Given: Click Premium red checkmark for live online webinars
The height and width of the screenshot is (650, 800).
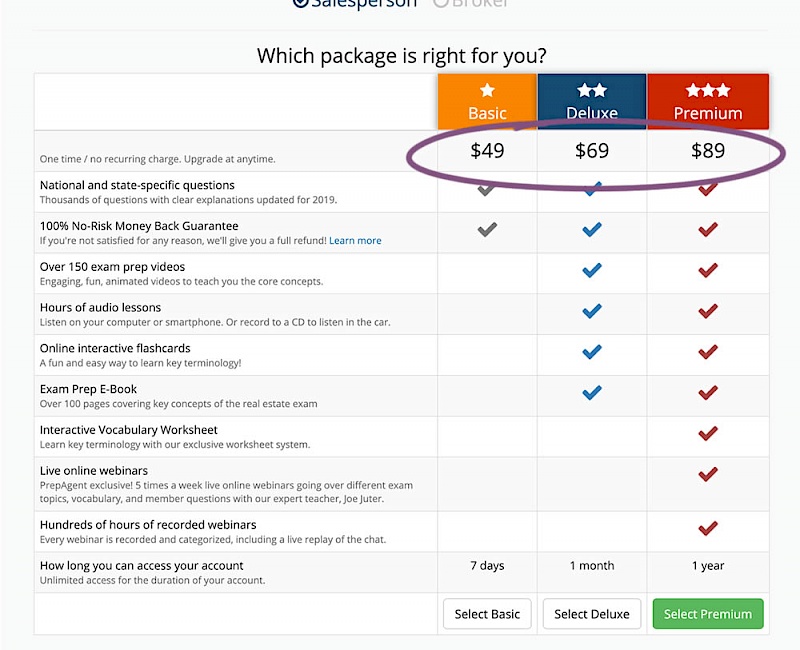Looking at the screenshot, I should pos(708,475).
